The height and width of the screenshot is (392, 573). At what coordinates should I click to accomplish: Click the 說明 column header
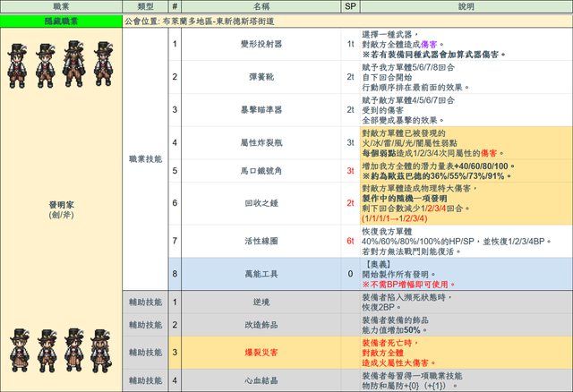(466, 5)
